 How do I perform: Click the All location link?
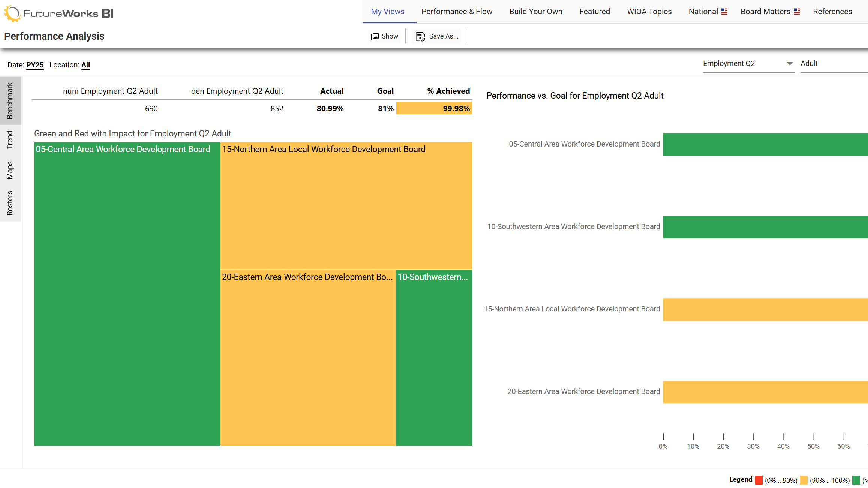[x=85, y=65]
